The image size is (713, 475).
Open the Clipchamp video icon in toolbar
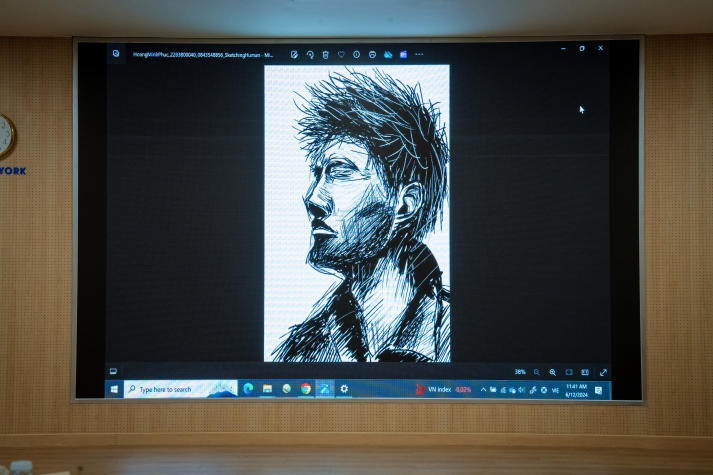pyautogui.click(x=403, y=55)
